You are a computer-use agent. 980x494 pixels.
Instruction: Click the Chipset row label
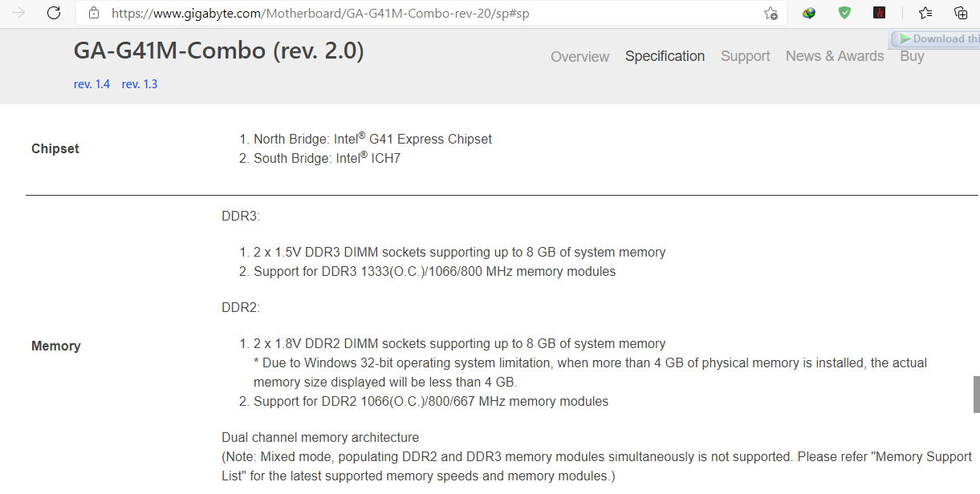tap(55, 148)
